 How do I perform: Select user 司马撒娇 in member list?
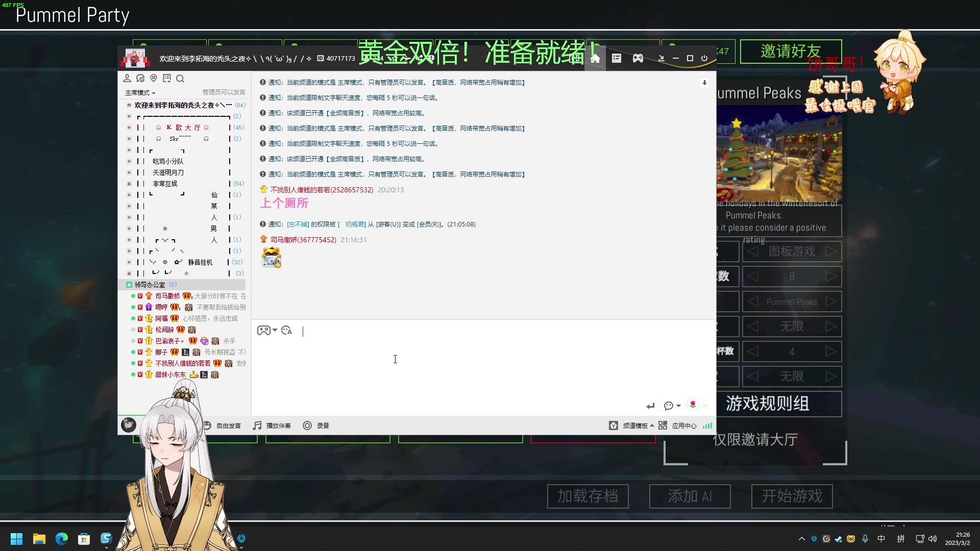[x=167, y=296]
